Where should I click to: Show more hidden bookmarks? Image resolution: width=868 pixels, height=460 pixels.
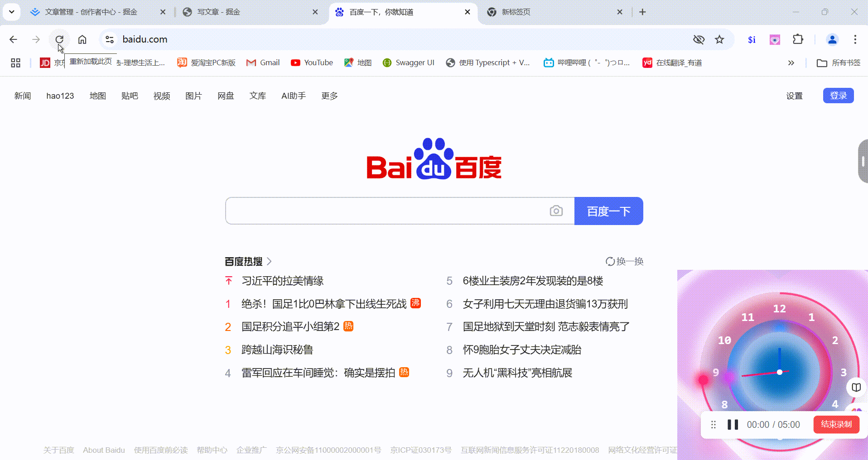pos(791,63)
